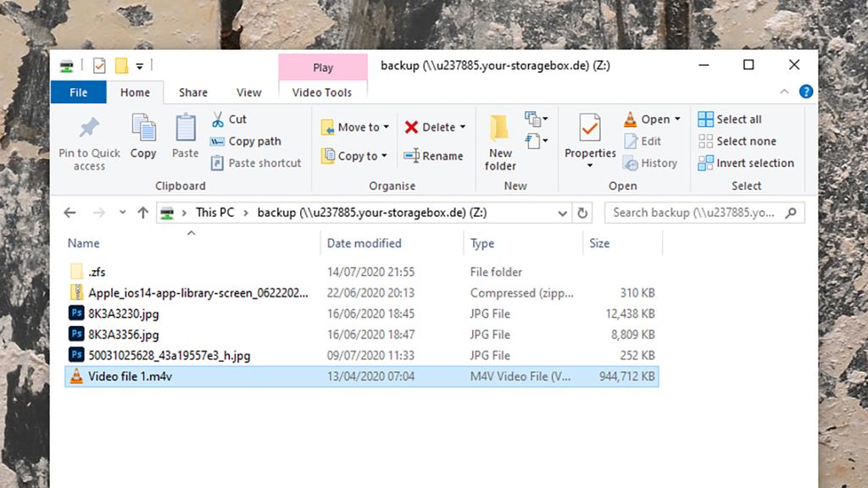868x488 pixels.
Task: Click the zip icon of Apple_ios14 archive
Action: point(76,292)
